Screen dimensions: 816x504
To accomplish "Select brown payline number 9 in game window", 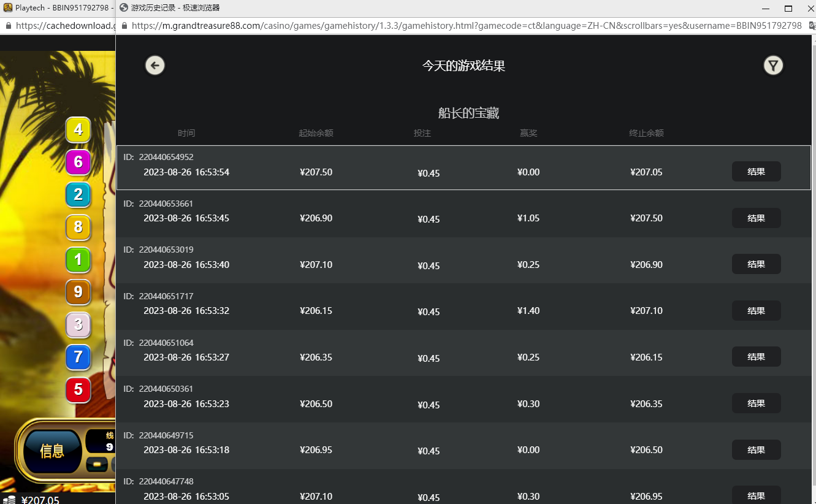I will pyautogui.click(x=78, y=292).
